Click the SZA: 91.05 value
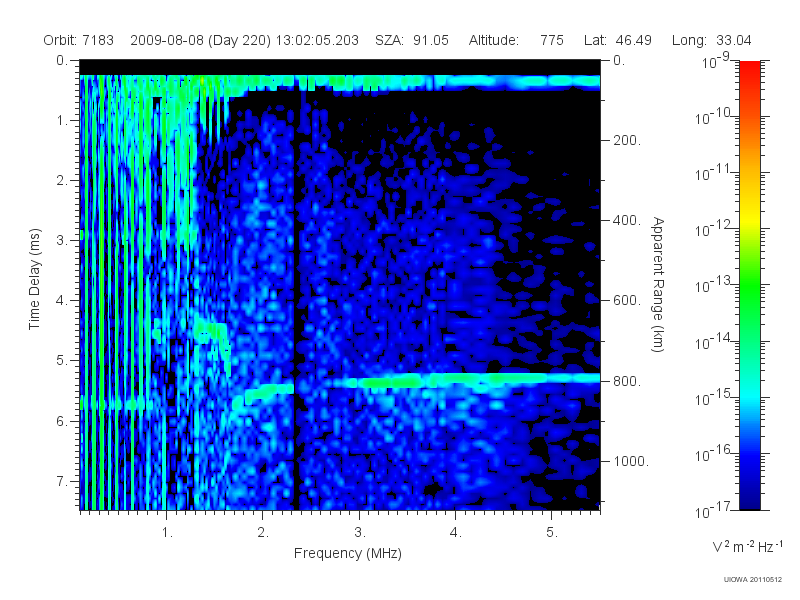The image size is (800, 600). (x=412, y=40)
